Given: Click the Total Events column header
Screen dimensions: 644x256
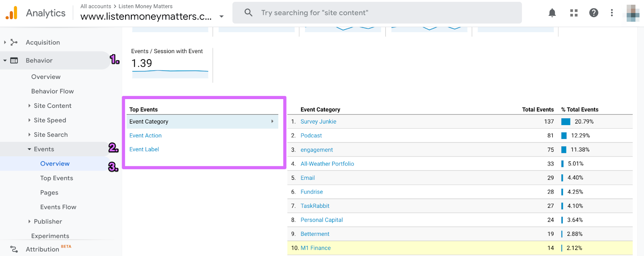Looking at the screenshot, I should click(538, 109).
